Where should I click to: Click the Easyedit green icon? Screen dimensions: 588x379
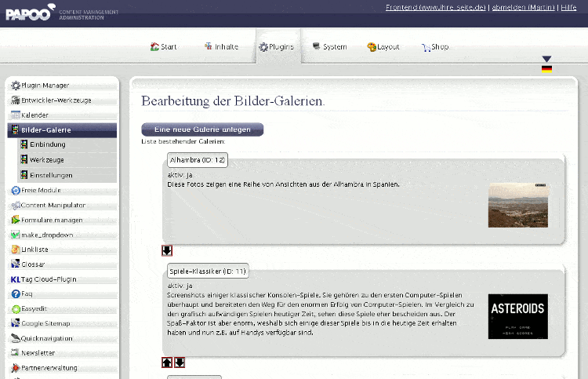coord(16,309)
